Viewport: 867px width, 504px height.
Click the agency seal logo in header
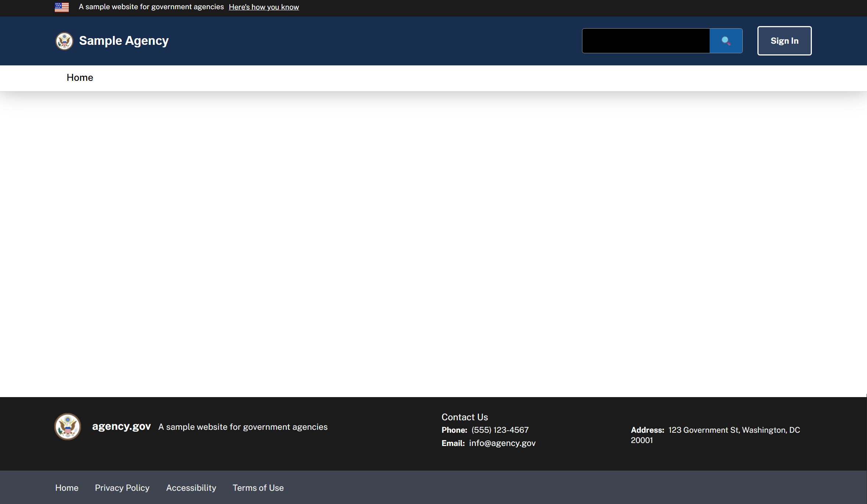click(x=64, y=41)
